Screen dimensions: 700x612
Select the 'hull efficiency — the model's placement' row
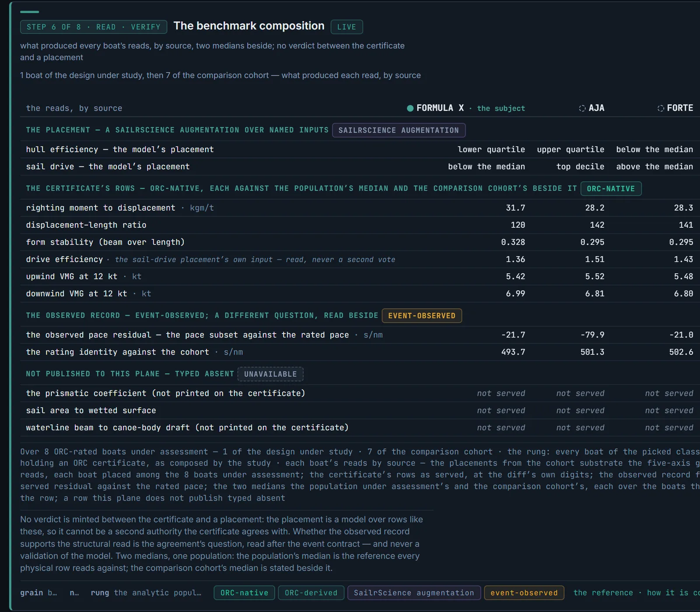360,150
